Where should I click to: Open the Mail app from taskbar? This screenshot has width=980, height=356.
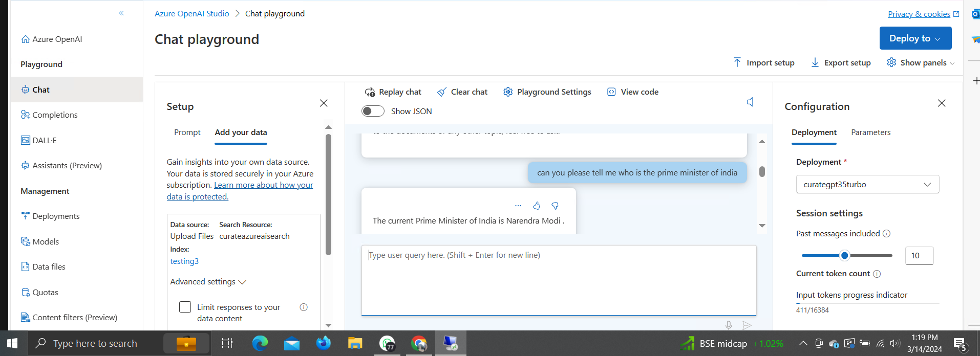292,343
